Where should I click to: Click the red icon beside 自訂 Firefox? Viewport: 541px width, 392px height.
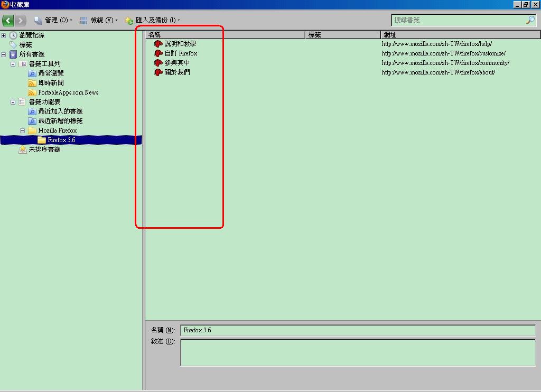tap(158, 53)
